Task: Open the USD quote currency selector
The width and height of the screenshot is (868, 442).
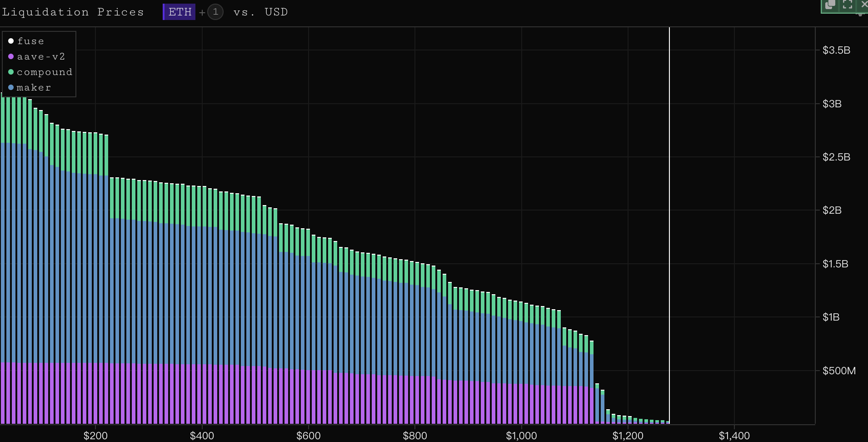Action: [276, 12]
